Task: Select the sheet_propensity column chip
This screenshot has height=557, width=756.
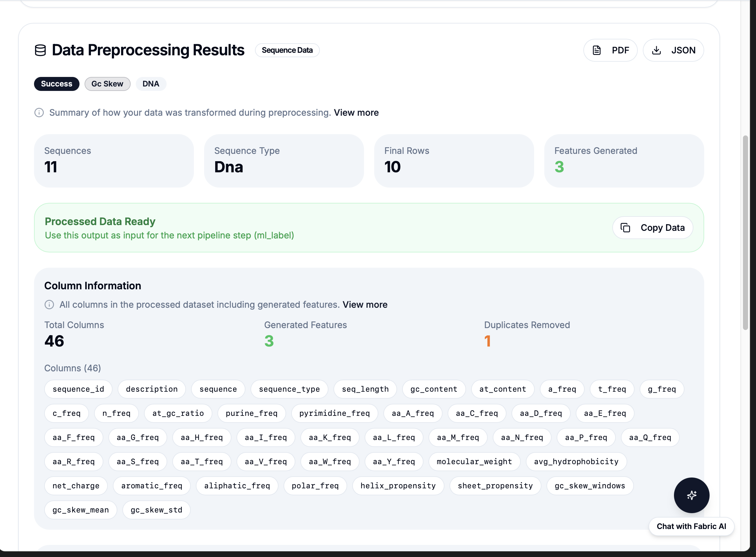Action: [x=495, y=486]
